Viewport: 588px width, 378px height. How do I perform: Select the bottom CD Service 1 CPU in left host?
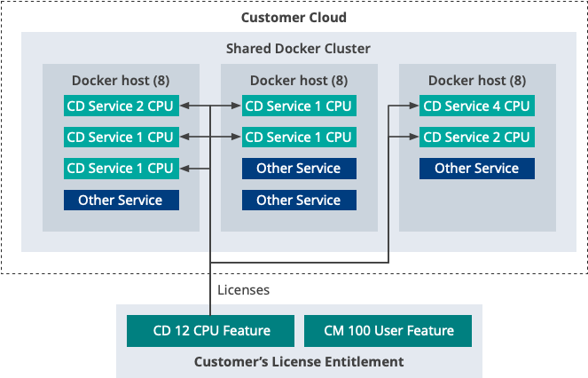(x=120, y=169)
